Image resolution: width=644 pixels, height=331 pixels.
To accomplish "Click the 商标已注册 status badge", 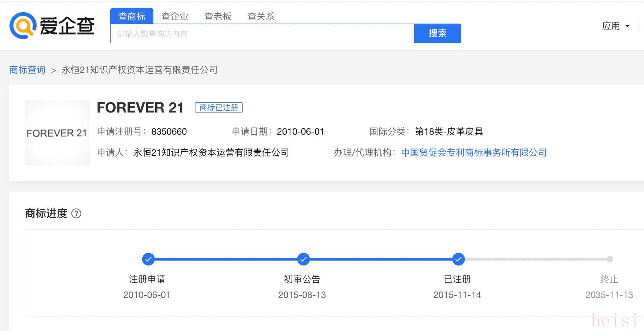I will [219, 108].
